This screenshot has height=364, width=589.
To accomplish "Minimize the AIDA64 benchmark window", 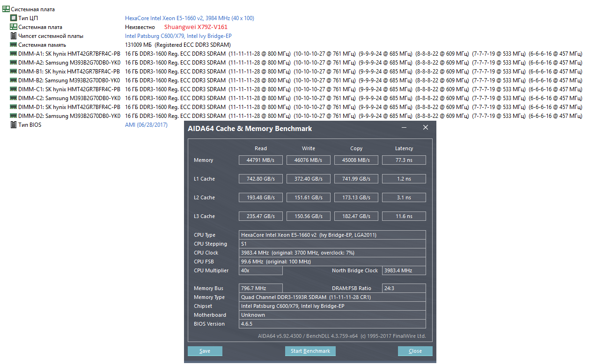I will pos(404,128).
